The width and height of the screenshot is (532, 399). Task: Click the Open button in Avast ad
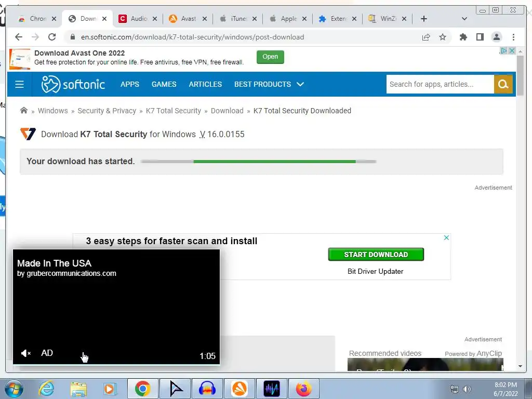coord(270,57)
